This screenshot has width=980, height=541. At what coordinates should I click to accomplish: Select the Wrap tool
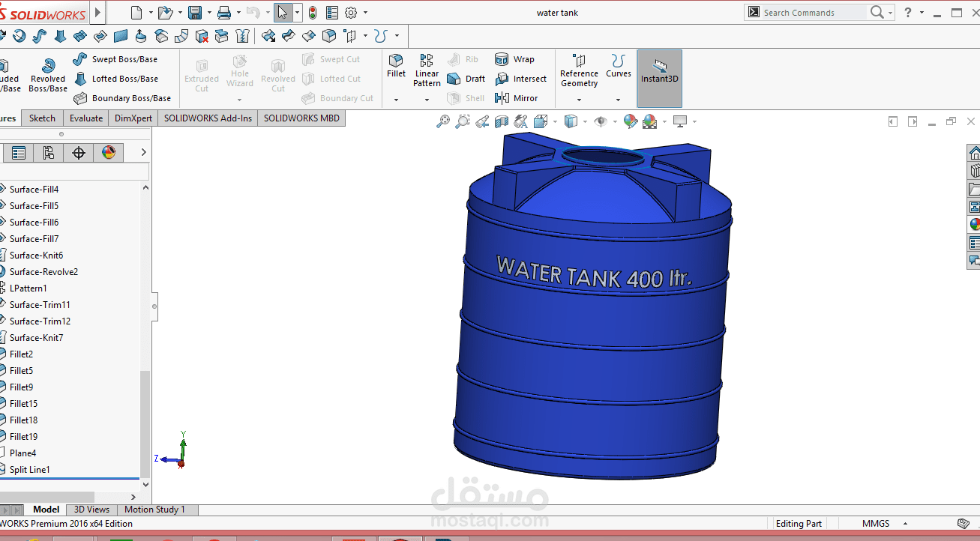[x=514, y=59]
